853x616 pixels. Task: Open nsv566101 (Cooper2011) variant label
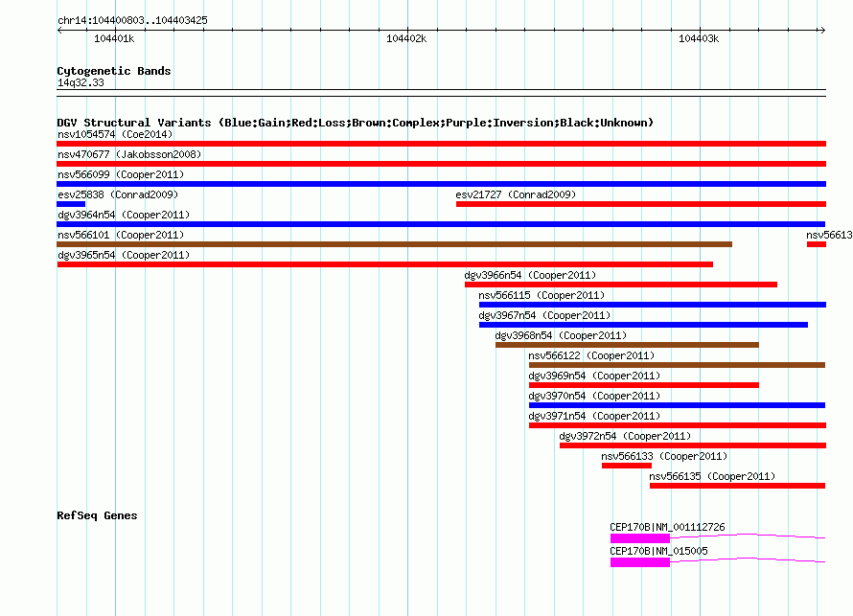pyautogui.click(x=121, y=235)
